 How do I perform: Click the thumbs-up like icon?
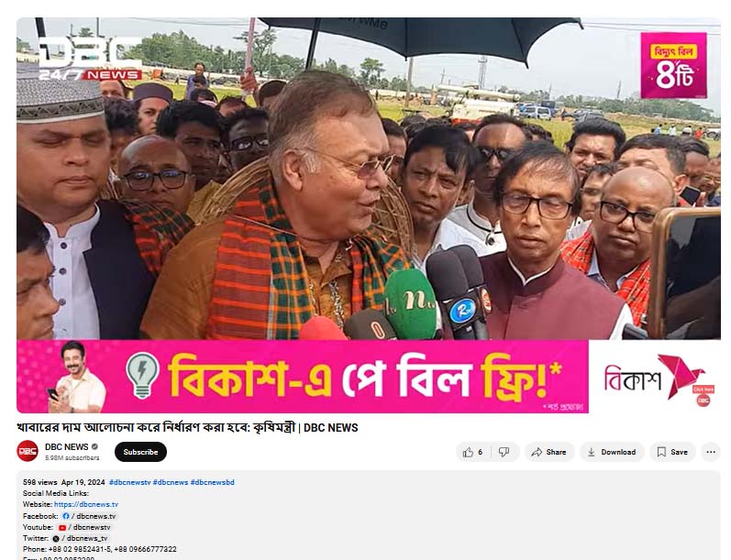(x=468, y=452)
